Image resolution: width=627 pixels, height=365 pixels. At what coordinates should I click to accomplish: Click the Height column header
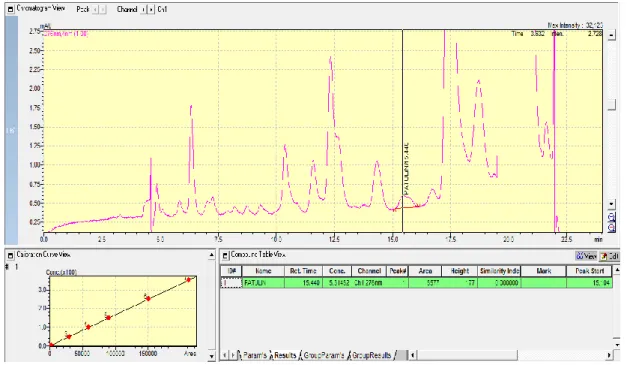460,271
